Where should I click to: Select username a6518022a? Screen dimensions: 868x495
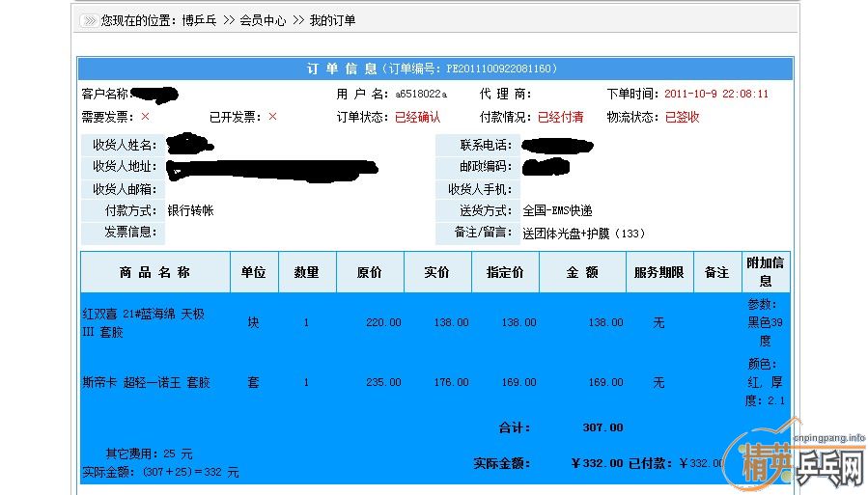pyautogui.click(x=421, y=94)
